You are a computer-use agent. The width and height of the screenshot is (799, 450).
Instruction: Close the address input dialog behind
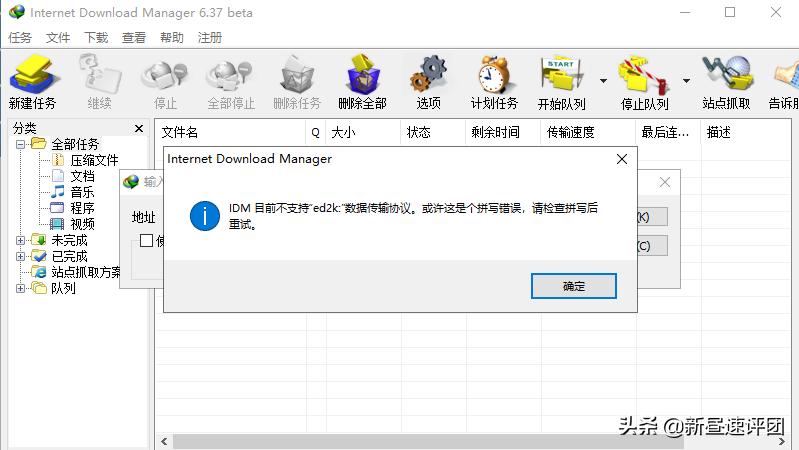click(664, 182)
